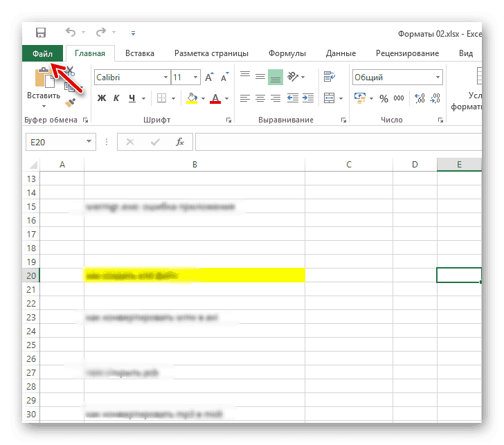Click Merge and Center icon
Screen dimensions: 504x445
pyautogui.click(x=329, y=98)
